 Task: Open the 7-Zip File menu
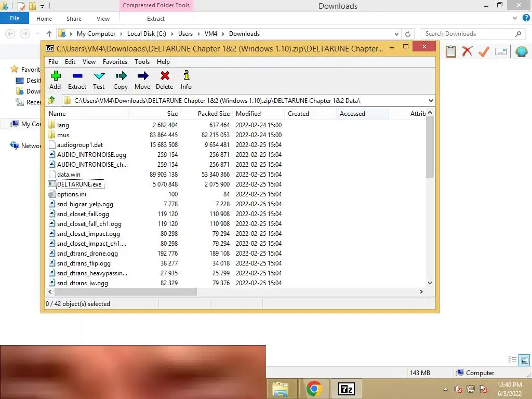click(x=53, y=62)
